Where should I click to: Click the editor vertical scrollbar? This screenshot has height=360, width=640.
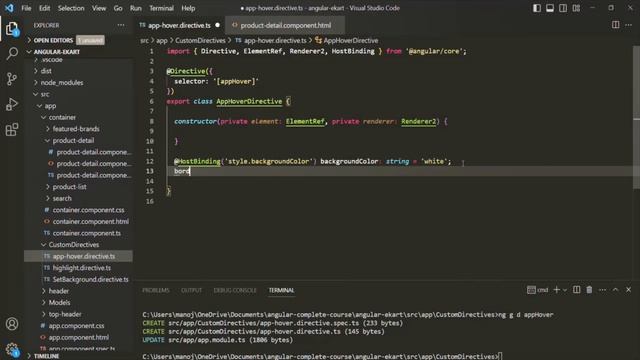(636, 118)
